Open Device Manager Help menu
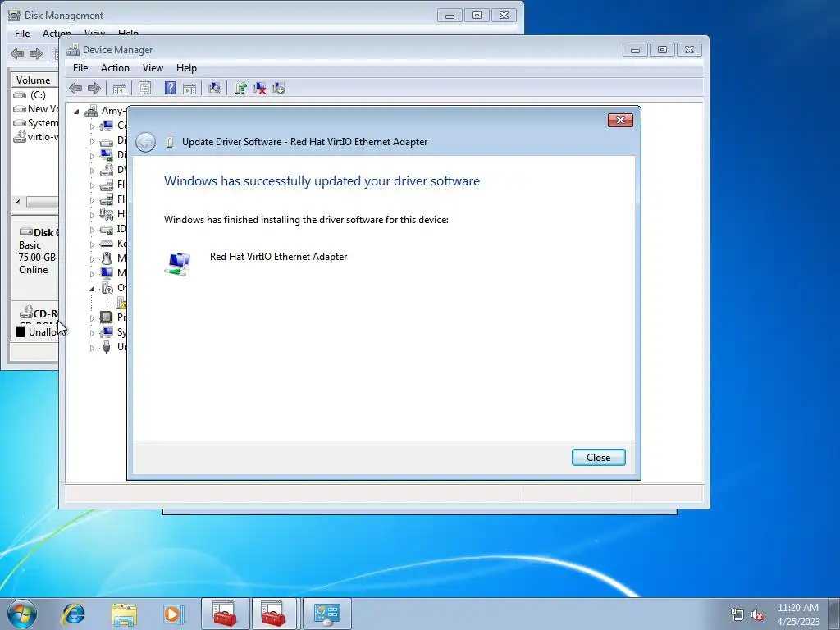 [x=186, y=68]
